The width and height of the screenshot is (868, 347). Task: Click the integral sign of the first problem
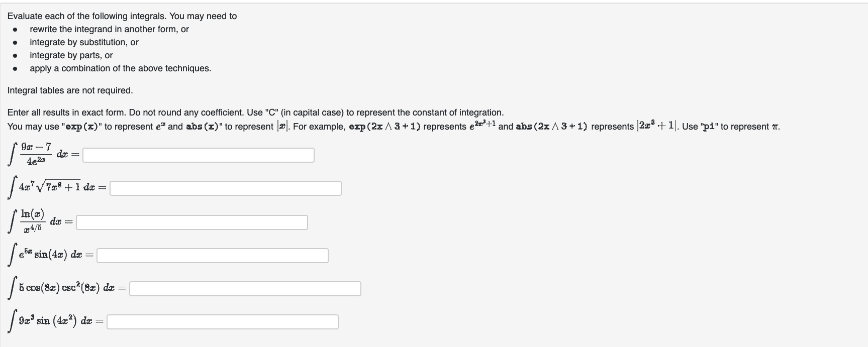click(11, 154)
